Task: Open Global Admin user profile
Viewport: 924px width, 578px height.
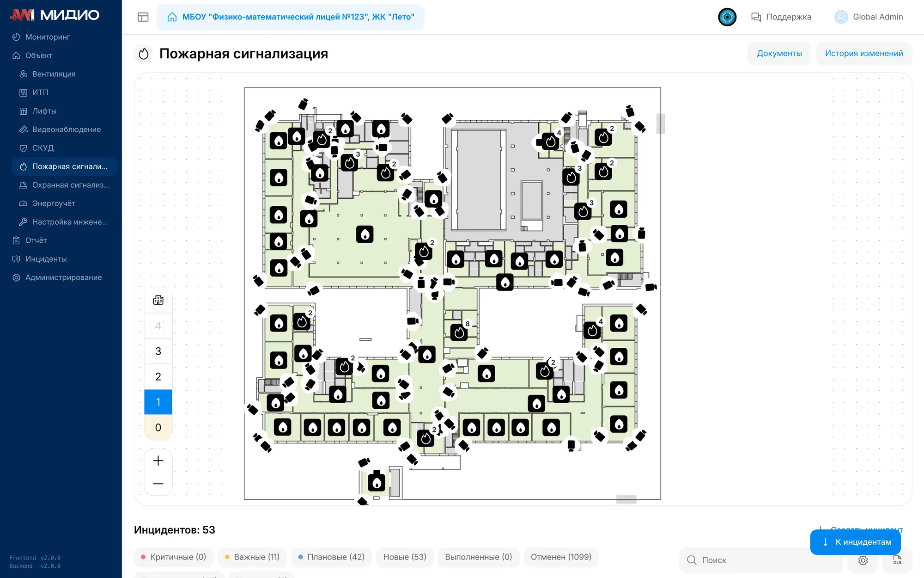Action: [x=869, y=17]
